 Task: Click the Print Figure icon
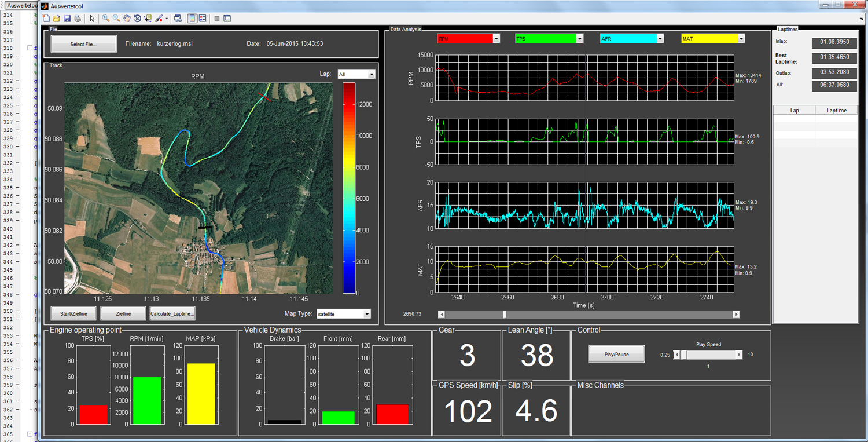coord(77,19)
